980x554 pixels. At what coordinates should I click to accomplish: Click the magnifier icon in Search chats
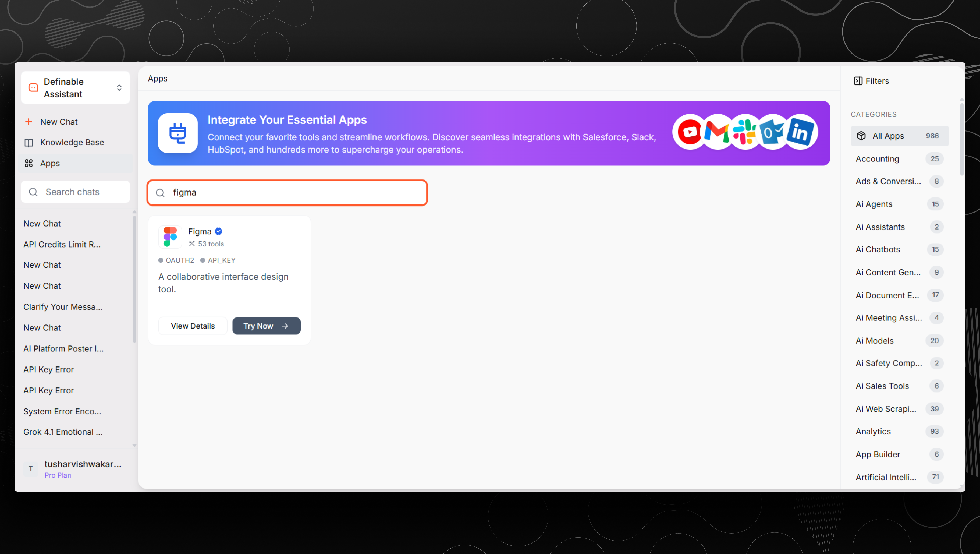[33, 192]
